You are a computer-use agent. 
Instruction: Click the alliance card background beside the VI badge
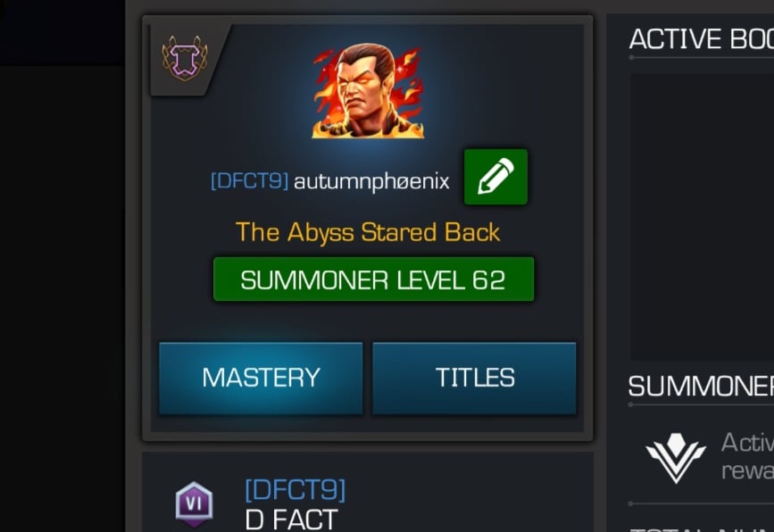(x=469, y=498)
